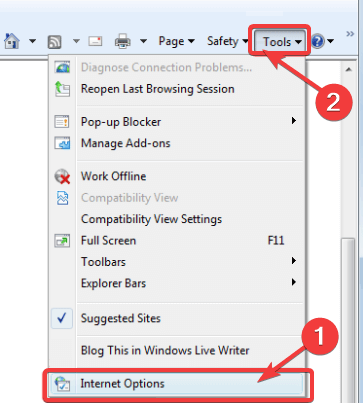The height and width of the screenshot is (403, 363).
Task: Select Compatibility View entry
Action: (176, 198)
